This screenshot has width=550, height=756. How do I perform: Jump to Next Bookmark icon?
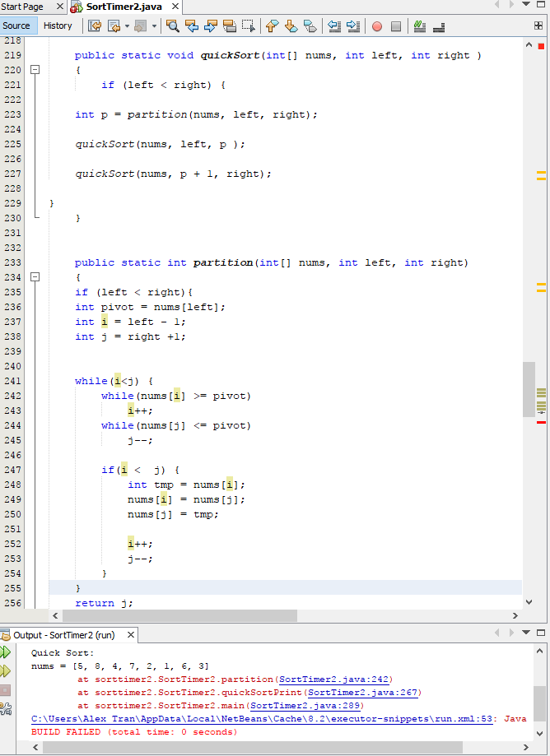(x=291, y=26)
